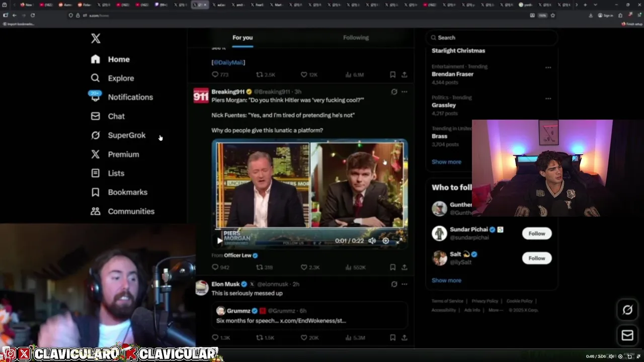This screenshot has width=644, height=362.
Task: Open Brendan Fraser trending topic
Action: point(452,74)
